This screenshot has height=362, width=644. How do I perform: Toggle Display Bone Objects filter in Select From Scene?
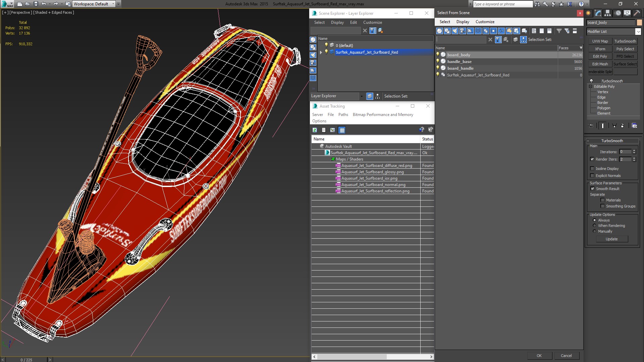501,31
